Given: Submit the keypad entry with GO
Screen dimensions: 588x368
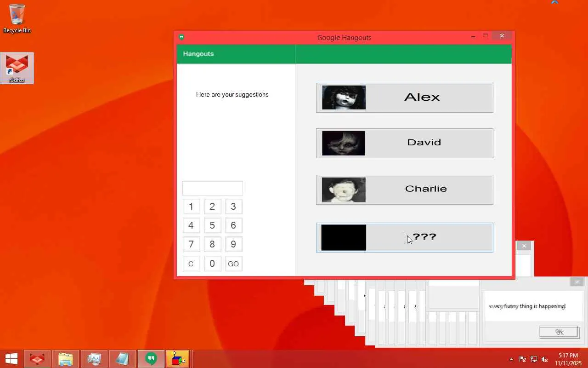Looking at the screenshot, I should point(233,264).
